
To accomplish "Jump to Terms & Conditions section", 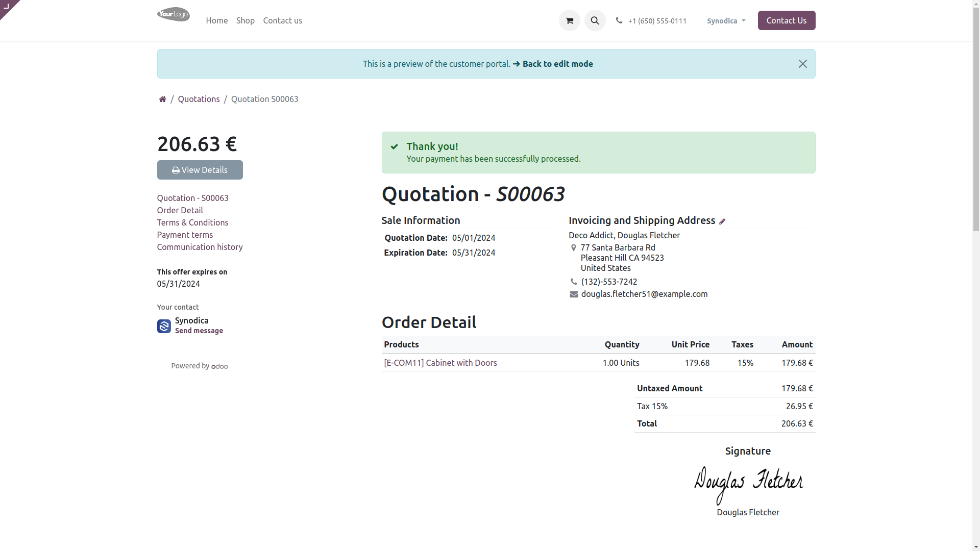I will (x=192, y=222).
